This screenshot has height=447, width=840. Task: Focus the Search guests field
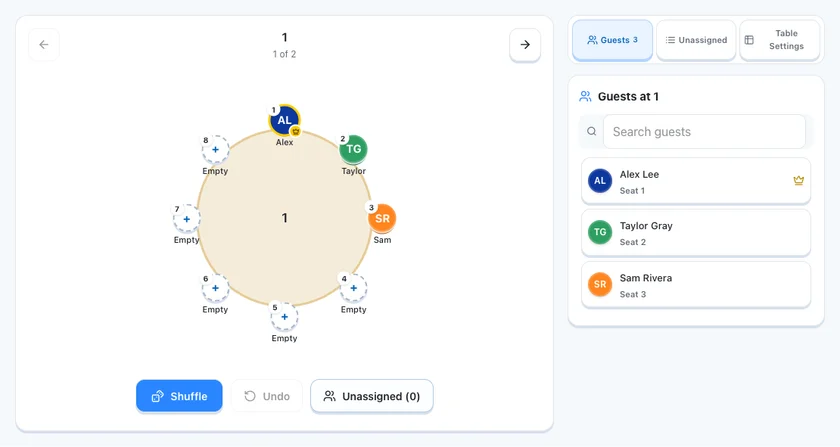[704, 131]
